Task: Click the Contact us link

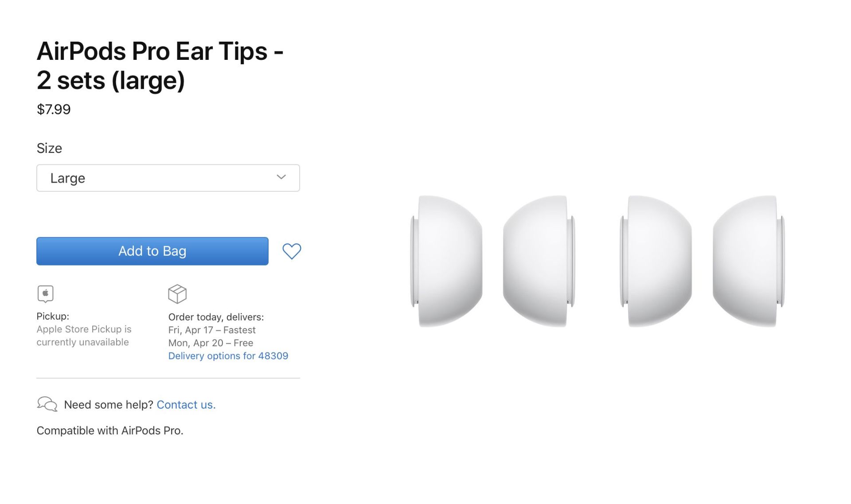Action: click(x=186, y=405)
